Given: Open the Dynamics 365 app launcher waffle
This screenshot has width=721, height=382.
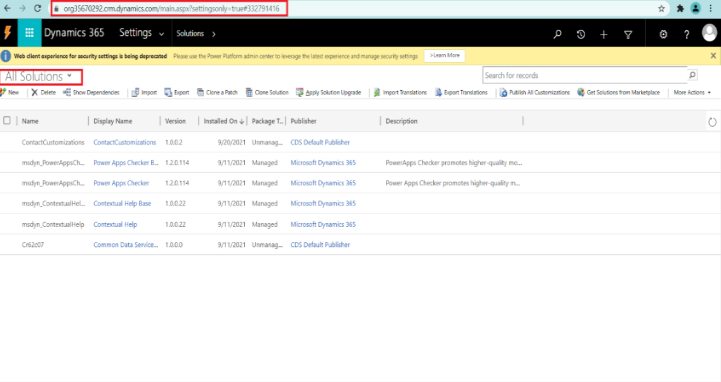Looking at the screenshot, I should pos(29,33).
